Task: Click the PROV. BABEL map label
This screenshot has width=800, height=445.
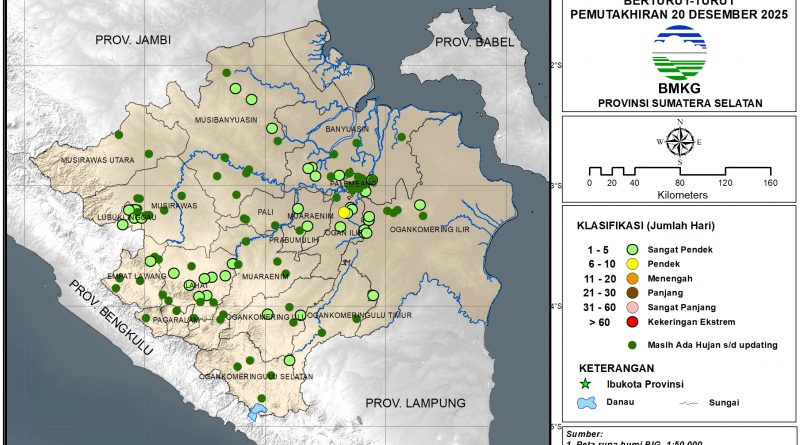Action: tap(473, 42)
